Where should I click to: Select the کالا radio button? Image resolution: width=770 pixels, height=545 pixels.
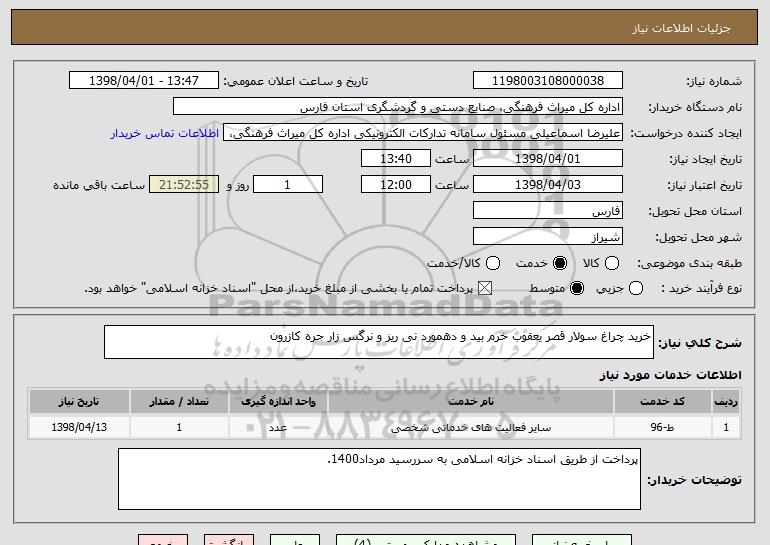(x=612, y=264)
